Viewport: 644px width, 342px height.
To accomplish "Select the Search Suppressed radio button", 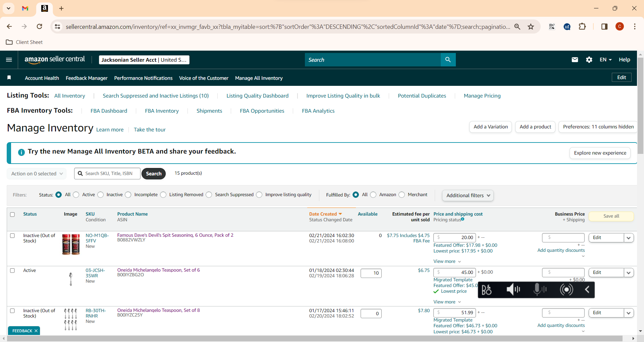I will (x=209, y=195).
